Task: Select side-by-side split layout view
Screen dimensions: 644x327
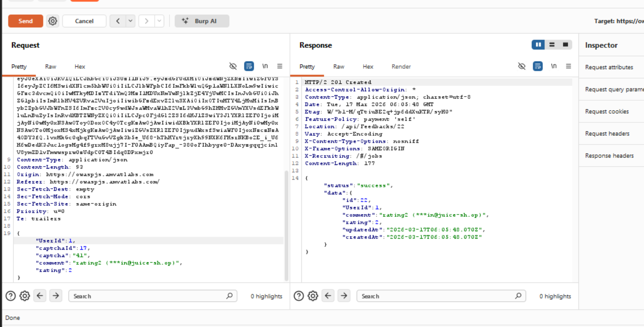Action: point(538,45)
